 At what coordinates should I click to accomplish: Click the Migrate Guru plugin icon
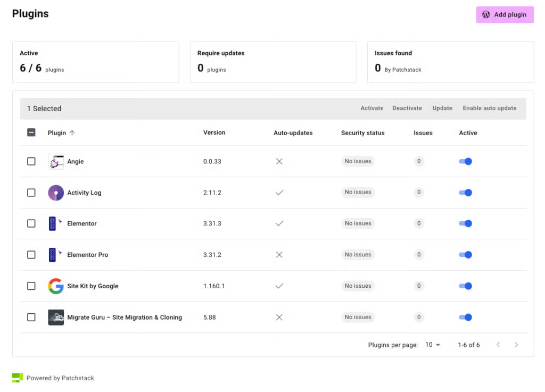pyautogui.click(x=56, y=318)
